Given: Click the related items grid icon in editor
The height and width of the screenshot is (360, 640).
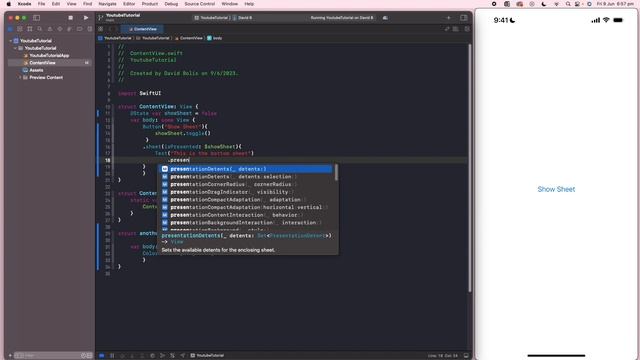Looking at the screenshot, I should pos(100,29).
